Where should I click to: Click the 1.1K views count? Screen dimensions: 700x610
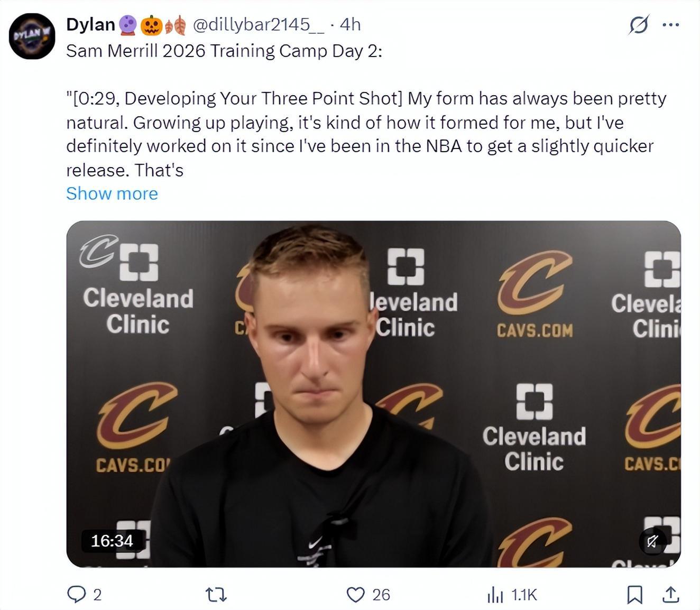[x=524, y=595]
